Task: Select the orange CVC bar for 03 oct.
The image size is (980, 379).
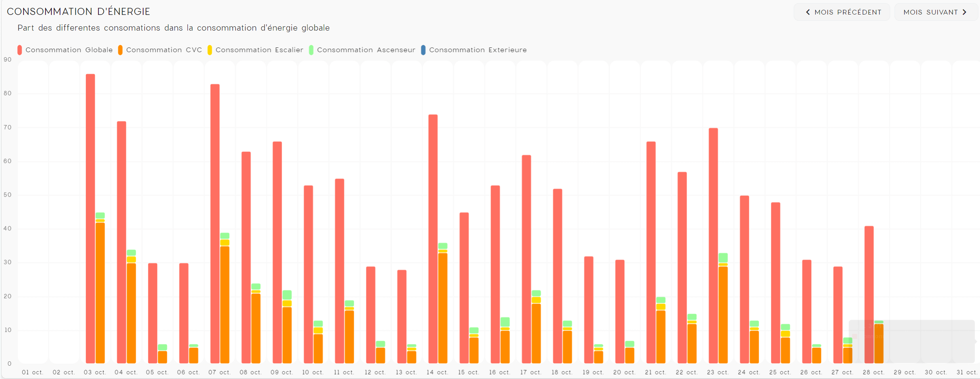Action: pos(100,293)
